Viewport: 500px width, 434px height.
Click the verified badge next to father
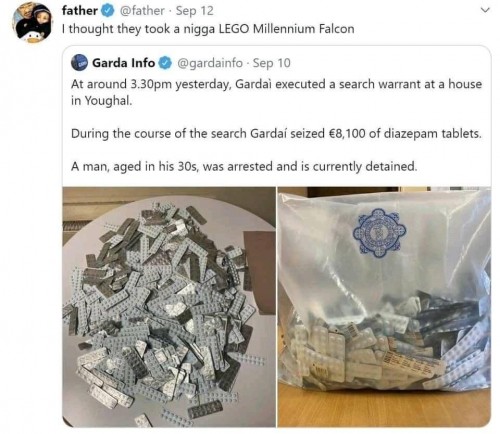107,11
